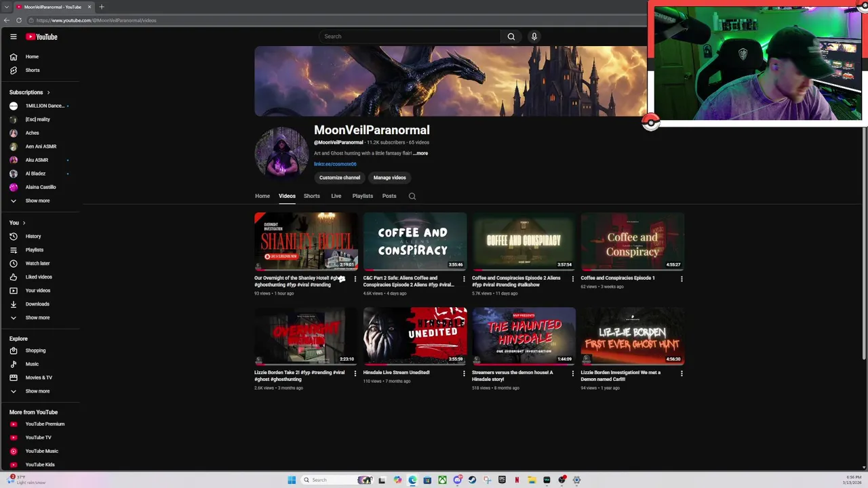This screenshot has height=488, width=868.
Task: Switch to the channel Shorts tab
Action: point(312,196)
